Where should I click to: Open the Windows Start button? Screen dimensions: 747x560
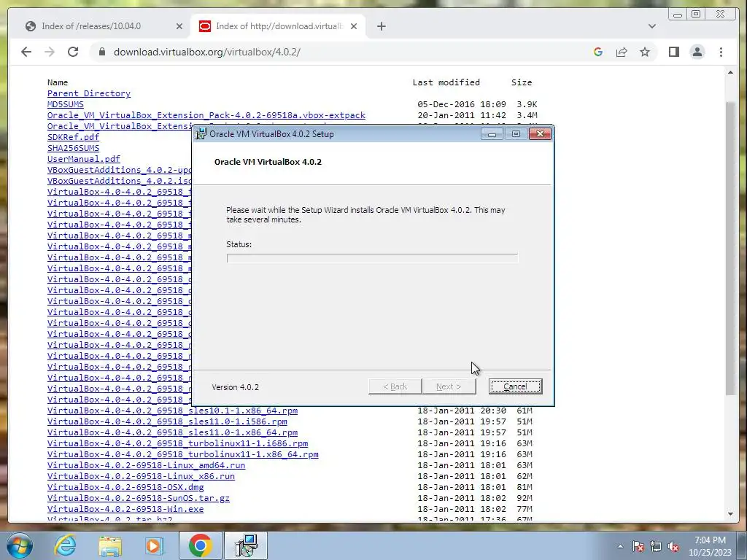20,545
